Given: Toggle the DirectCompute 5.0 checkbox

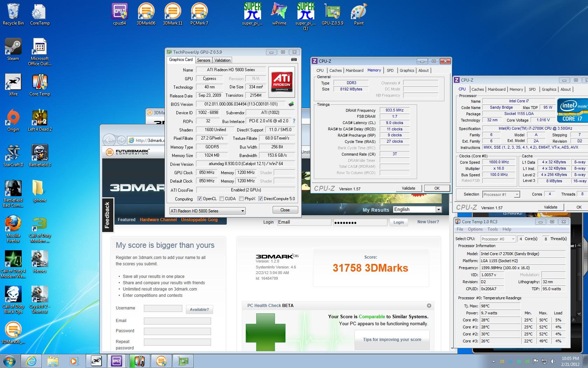Looking at the screenshot, I should (x=260, y=199).
